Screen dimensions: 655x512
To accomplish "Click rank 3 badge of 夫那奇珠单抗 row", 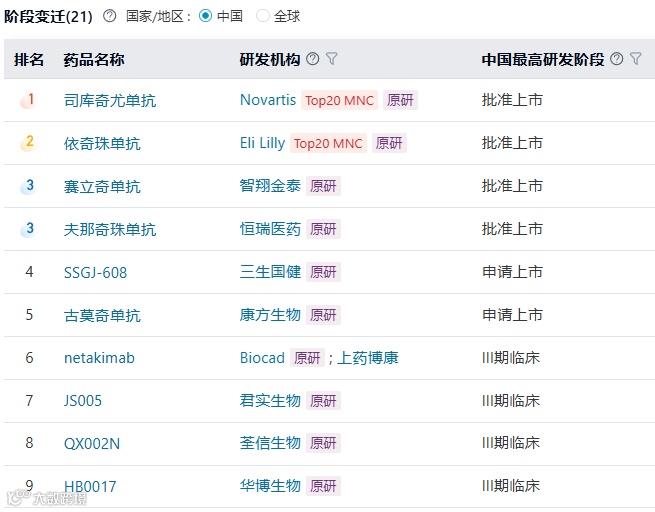I will point(28,229).
